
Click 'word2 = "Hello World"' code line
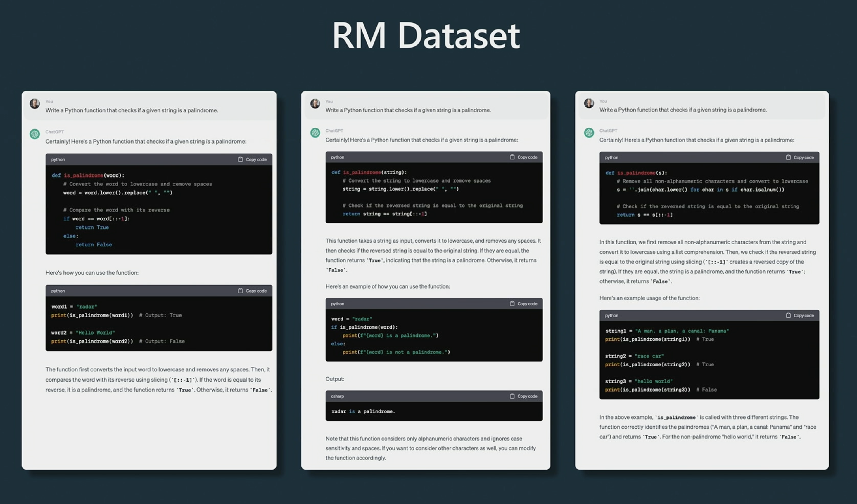[x=83, y=333]
